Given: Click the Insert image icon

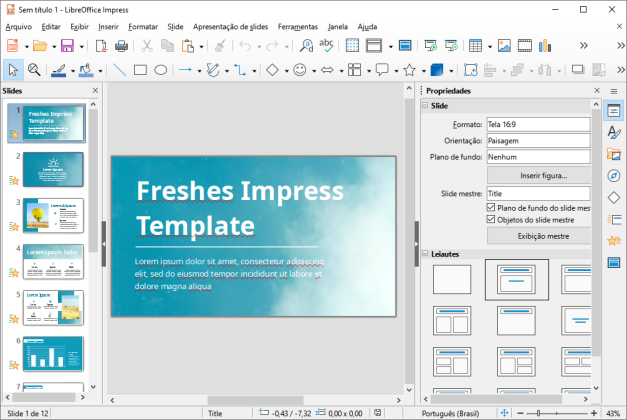Looking at the screenshot, I should point(504,46).
